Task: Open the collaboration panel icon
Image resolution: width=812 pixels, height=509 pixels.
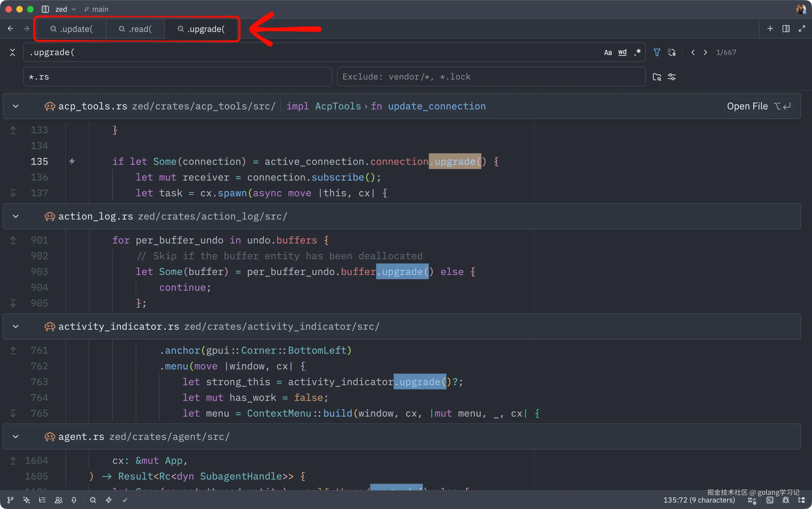Action: click(59, 500)
